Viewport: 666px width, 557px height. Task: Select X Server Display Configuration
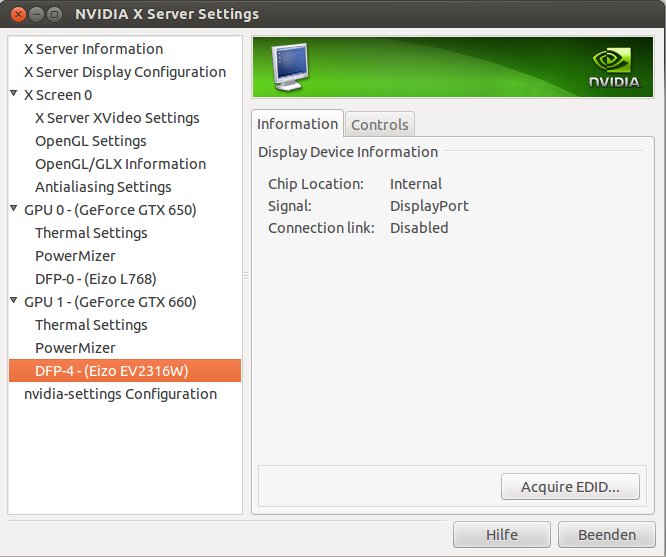pos(125,72)
